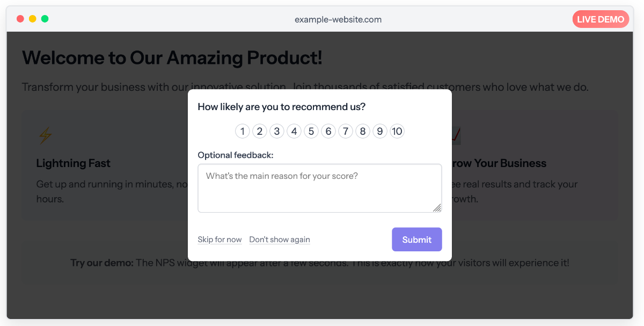Click the optional feedback text area
The height and width of the screenshot is (326, 644).
click(x=319, y=188)
